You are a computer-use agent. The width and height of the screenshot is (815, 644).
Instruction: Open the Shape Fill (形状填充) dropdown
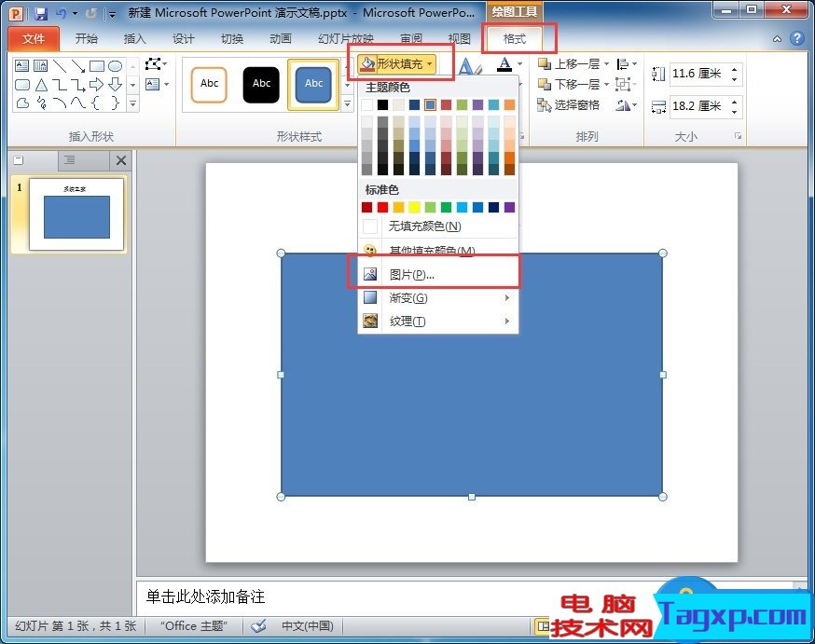398,64
